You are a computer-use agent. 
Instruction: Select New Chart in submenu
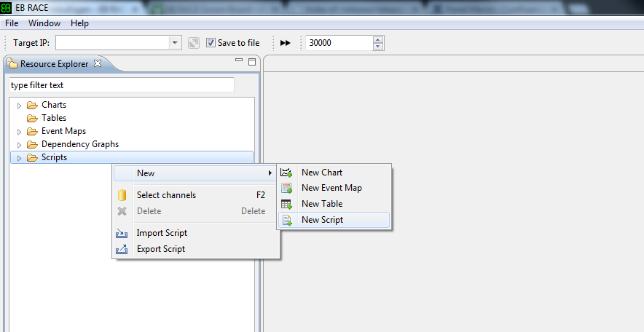334,173
